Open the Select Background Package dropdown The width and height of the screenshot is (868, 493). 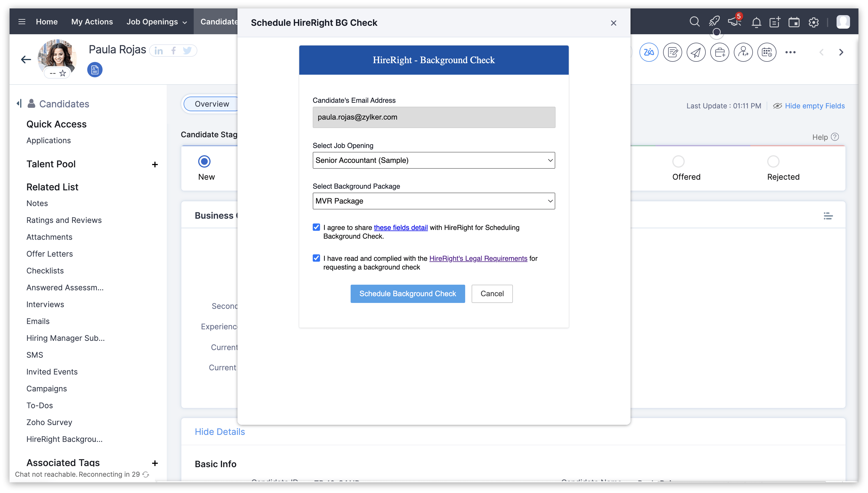pyautogui.click(x=434, y=201)
